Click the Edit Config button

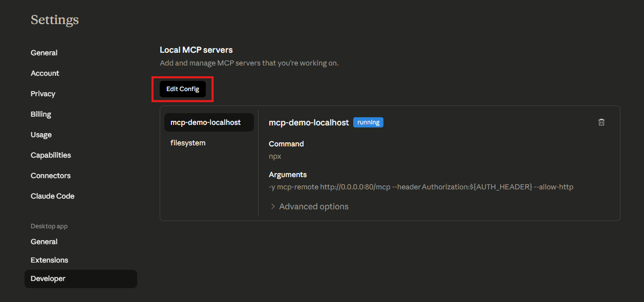click(183, 89)
